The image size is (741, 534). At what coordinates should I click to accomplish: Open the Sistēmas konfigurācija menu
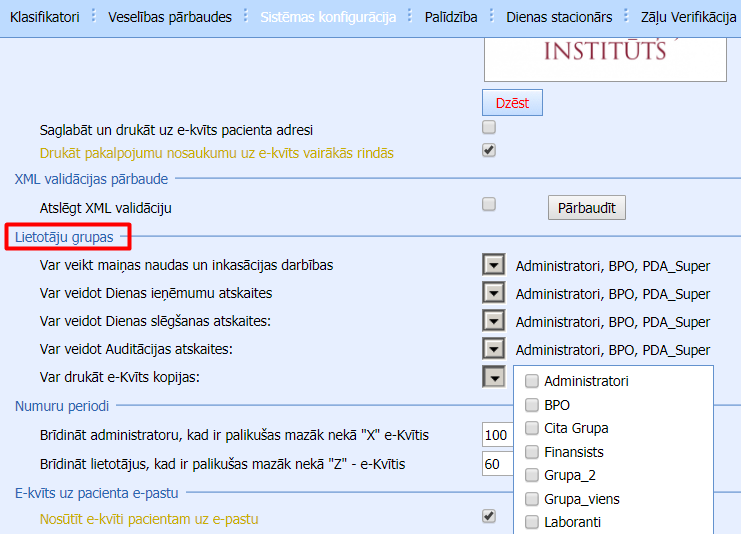tap(328, 17)
